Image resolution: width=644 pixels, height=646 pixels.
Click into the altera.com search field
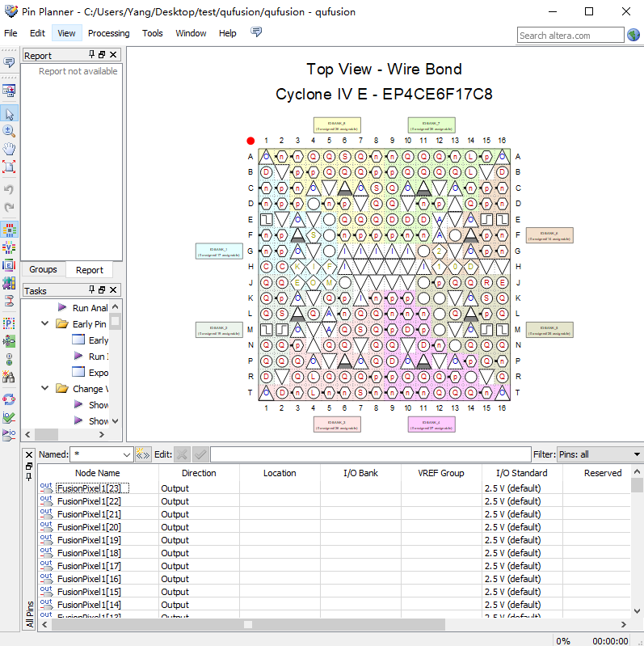[x=570, y=36]
